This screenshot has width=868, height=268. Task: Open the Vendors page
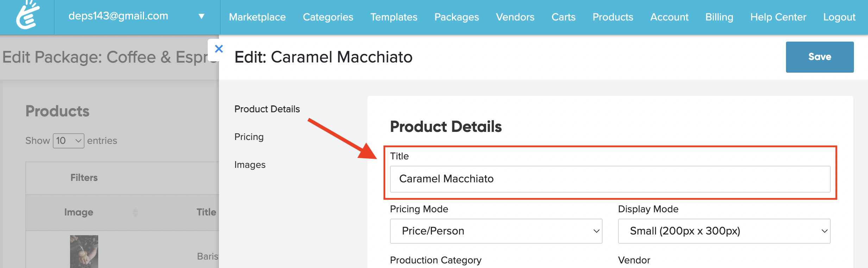pyautogui.click(x=515, y=17)
